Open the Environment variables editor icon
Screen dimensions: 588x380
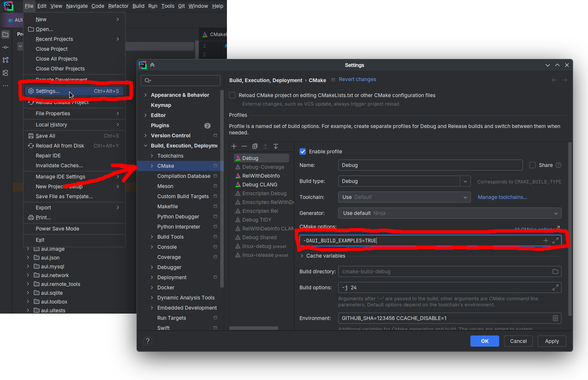(x=555, y=318)
